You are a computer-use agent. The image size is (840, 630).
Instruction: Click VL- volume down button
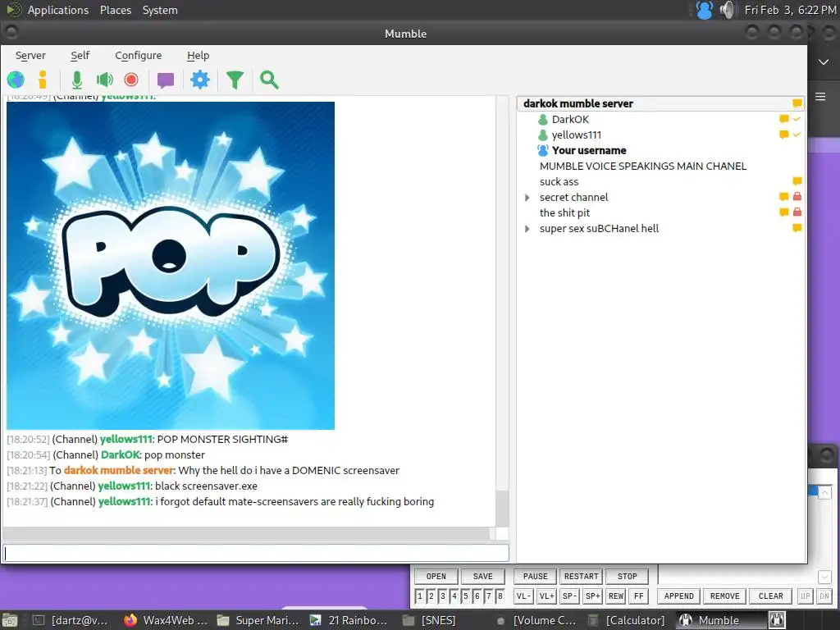coord(523,596)
